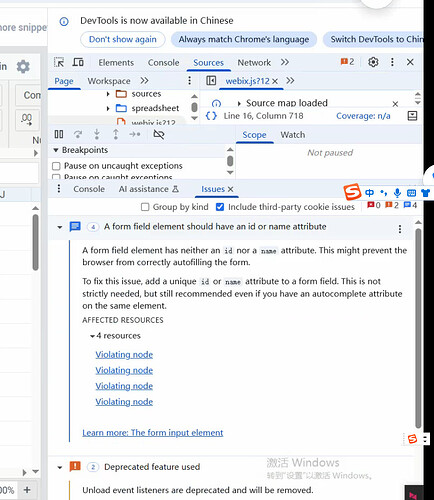Click the step into icon
The height and width of the screenshot is (500, 434).
coord(97,134)
